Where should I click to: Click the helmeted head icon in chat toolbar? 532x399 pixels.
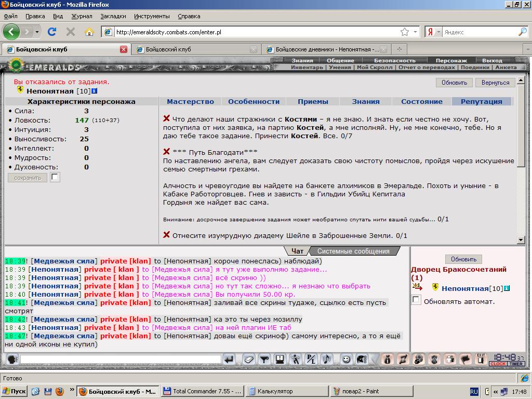tap(362, 360)
